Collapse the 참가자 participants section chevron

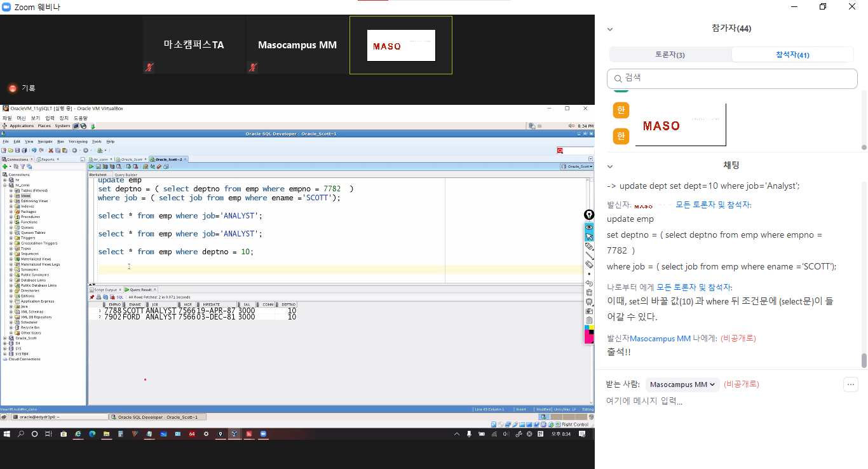pos(610,29)
